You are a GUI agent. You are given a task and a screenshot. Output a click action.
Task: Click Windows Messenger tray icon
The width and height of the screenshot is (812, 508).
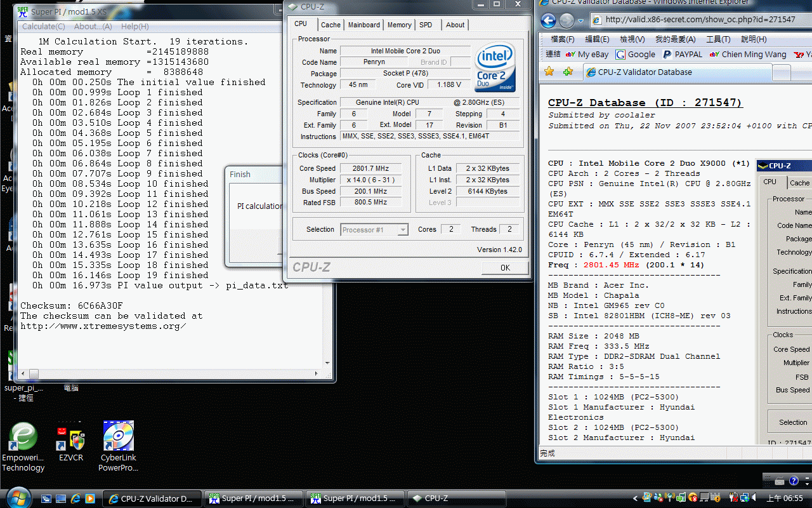(659, 498)
